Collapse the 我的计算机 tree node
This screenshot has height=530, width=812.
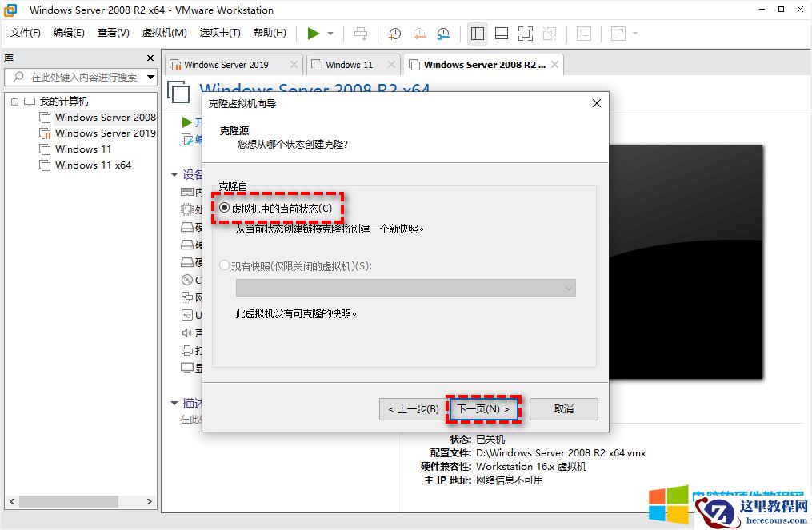click(x=14, y=102)
